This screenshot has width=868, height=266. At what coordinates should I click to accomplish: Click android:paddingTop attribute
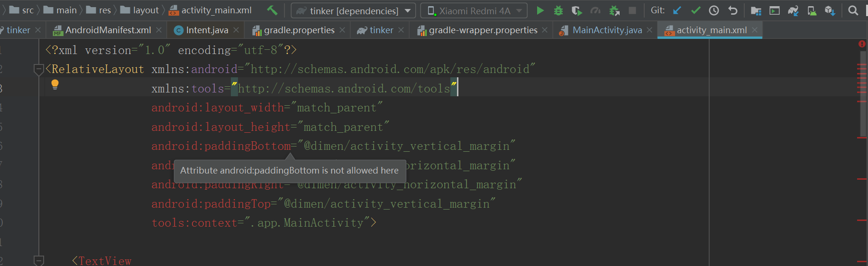point(211,204)
